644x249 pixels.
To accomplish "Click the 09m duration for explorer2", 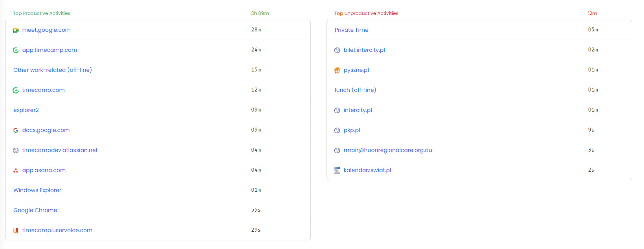I will coord(256,110).
